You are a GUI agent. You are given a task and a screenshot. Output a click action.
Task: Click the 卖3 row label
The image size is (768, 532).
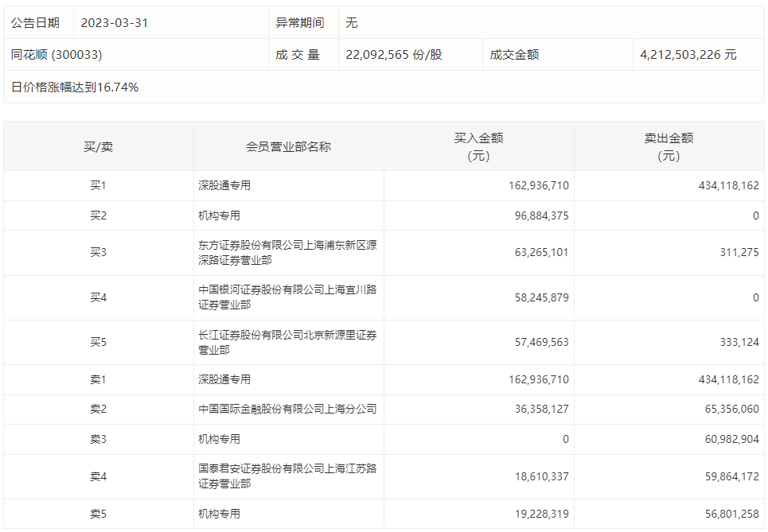tap(98, 439)
